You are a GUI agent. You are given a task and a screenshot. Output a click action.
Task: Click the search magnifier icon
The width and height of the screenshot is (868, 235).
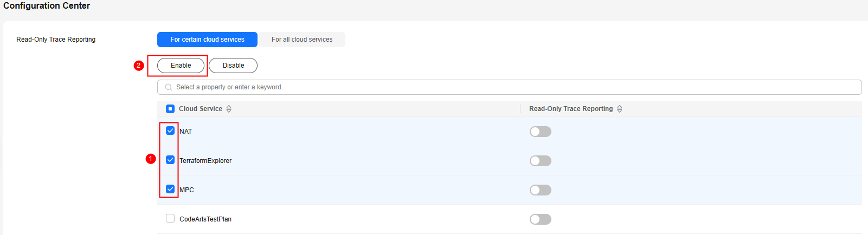(x=169, y=87)
